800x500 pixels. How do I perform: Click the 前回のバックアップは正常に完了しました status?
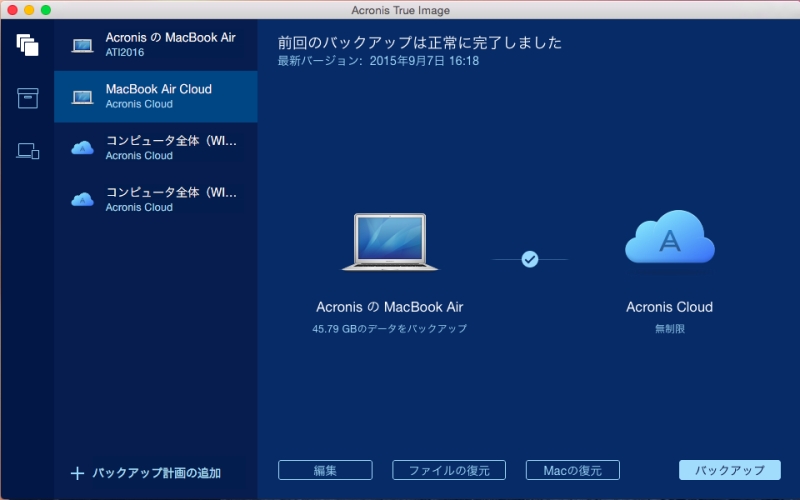(419, 42)
